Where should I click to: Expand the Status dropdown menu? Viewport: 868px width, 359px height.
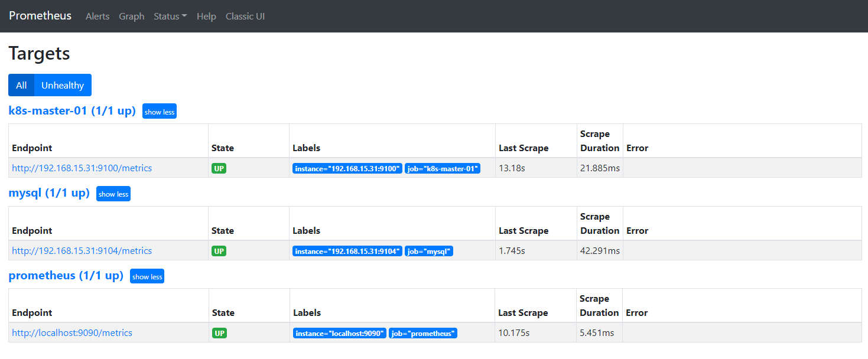click(x=170, y=17)
